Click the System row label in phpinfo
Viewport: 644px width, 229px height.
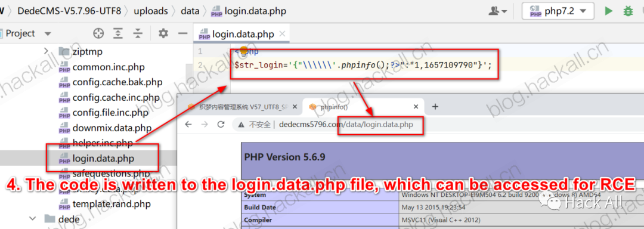255,195
